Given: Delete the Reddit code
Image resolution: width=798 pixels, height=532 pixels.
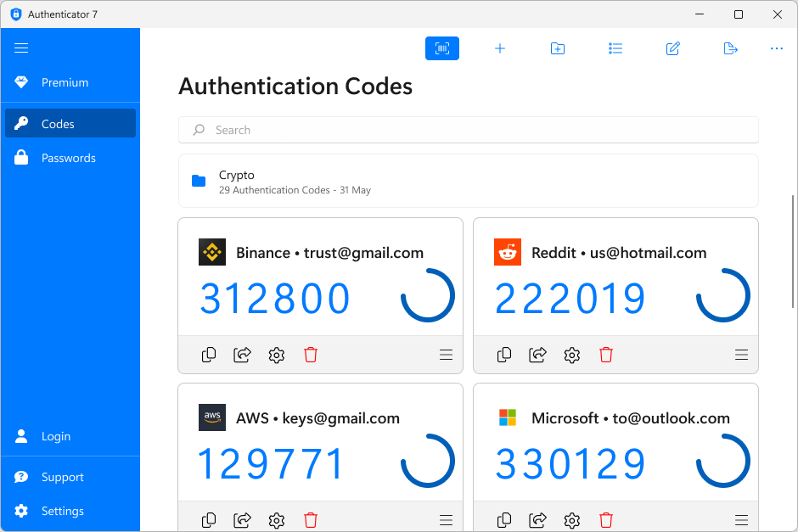Looking at the screenshot, I should click(605, 355).
